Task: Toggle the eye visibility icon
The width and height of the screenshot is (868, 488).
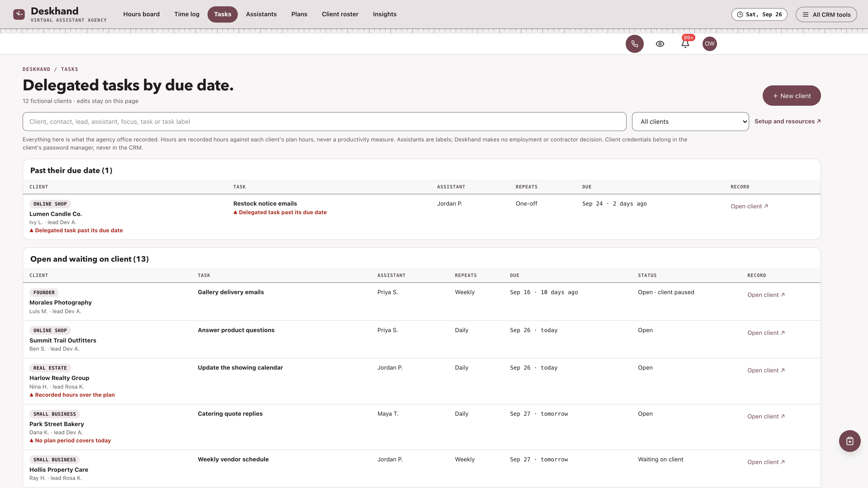Action: pos(660,44)
